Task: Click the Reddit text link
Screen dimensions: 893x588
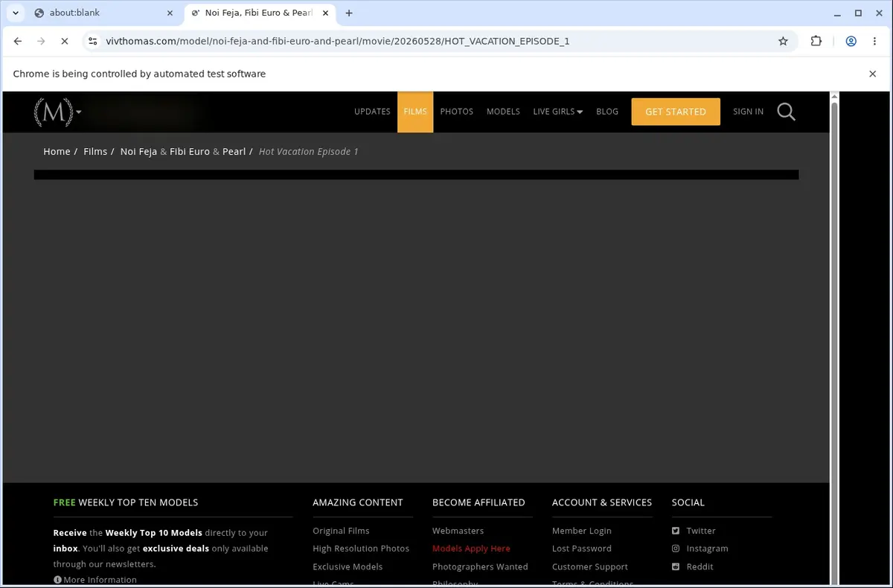Action: click(x=700, y=566)
